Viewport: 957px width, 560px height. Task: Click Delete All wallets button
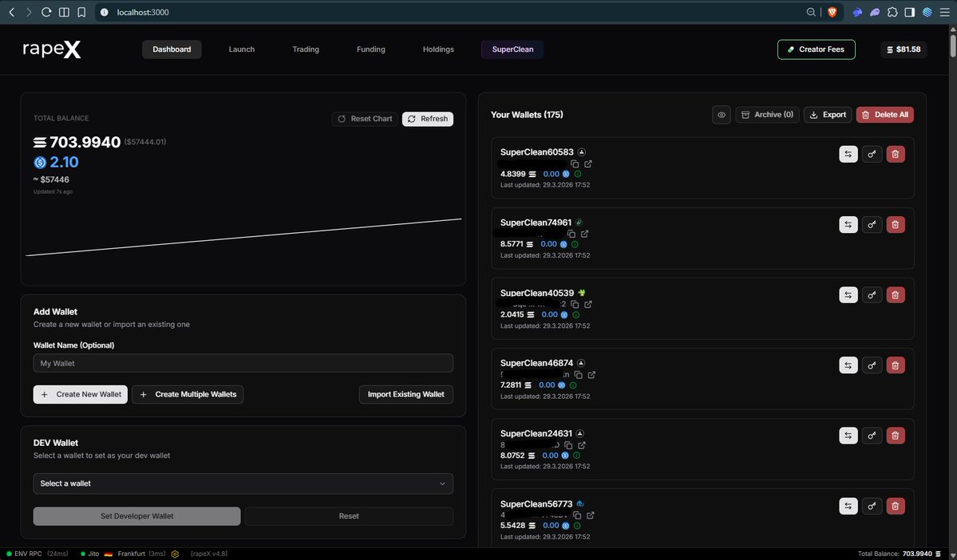(x=885, y=115)
